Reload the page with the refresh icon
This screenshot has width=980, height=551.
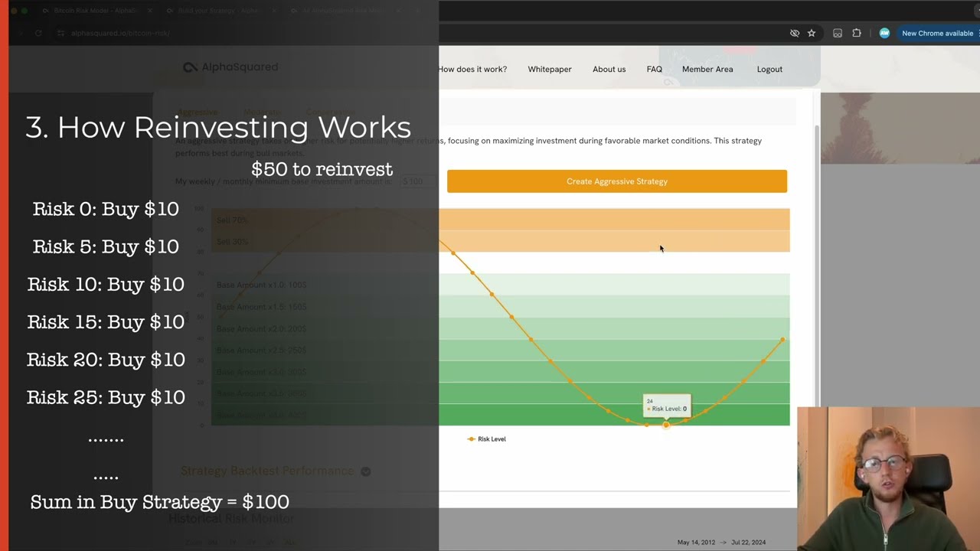tap(38, 33)
